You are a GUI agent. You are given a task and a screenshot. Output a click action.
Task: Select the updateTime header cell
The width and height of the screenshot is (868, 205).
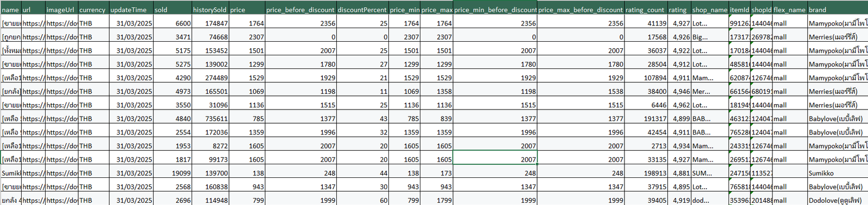pyautogui.click(x=131, y=10)
